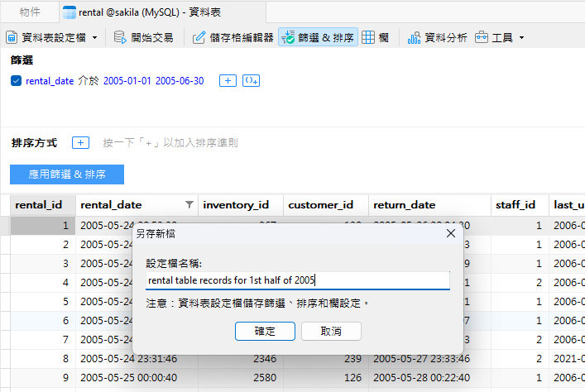
Task: Click the profile name input field
Action: 298,281
